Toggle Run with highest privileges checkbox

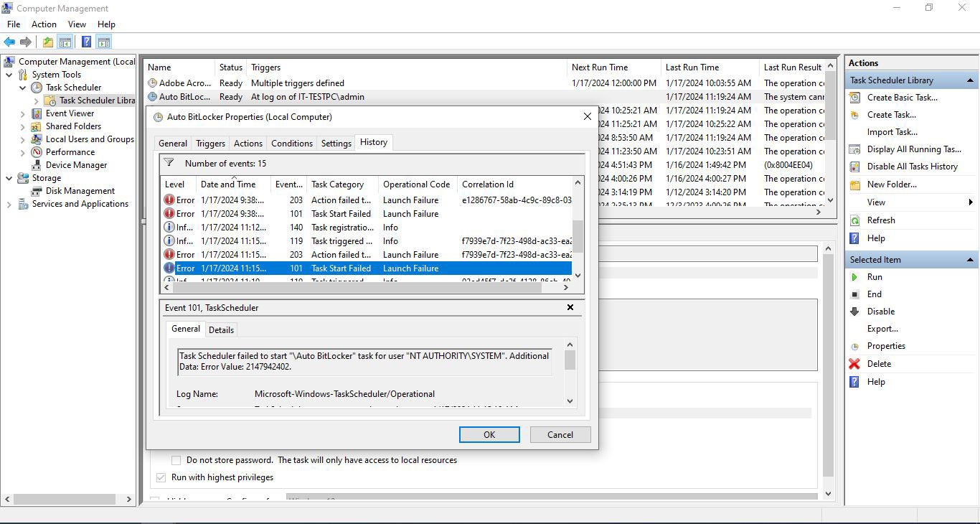[161, 477]
